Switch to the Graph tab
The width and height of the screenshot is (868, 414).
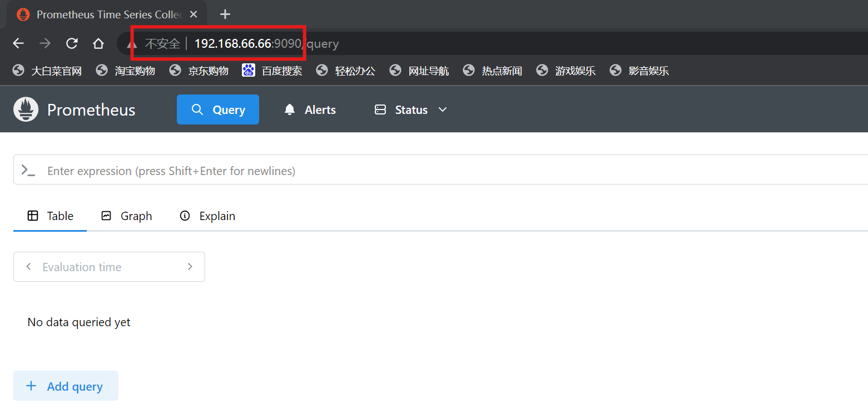coord(126,216)
